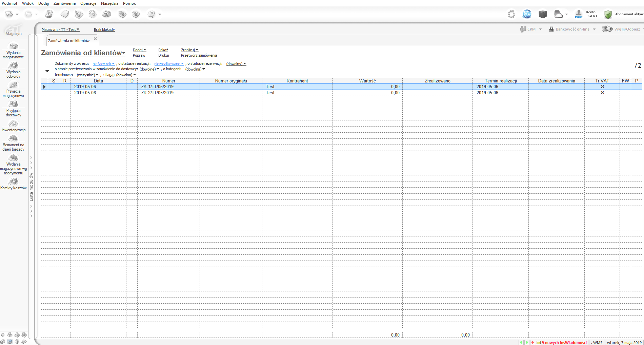
Task: Select the order row ZK 2/TT/05/2019
Action: (157, 93)
